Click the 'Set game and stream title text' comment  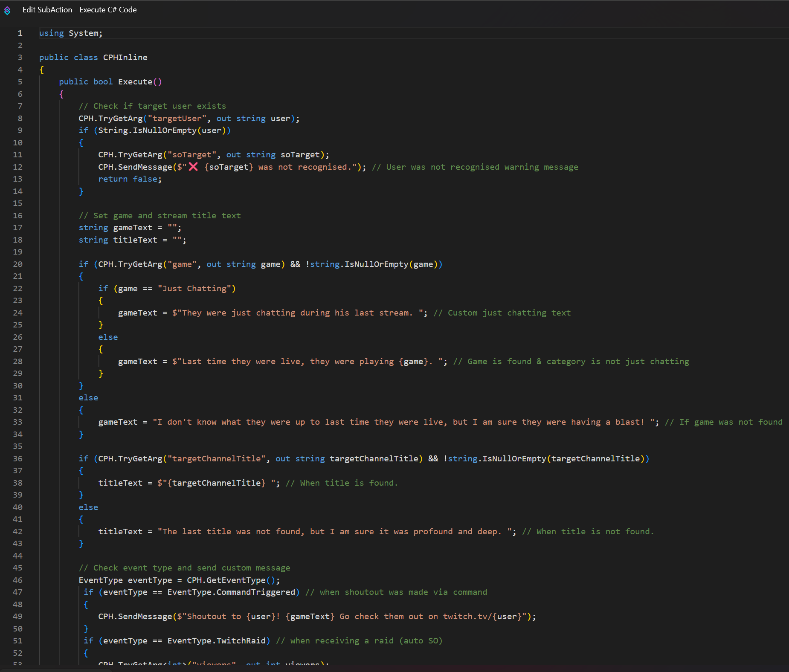(x=160, y=216)
